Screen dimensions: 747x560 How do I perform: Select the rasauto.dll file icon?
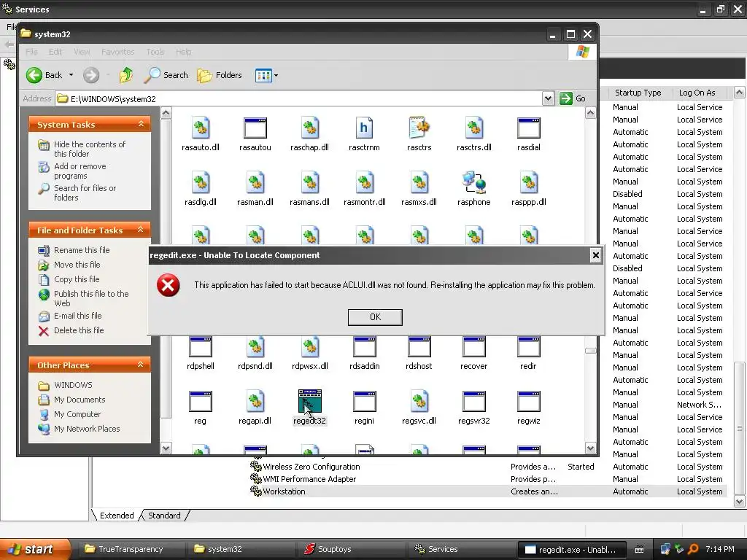click(x=201, y=128)
